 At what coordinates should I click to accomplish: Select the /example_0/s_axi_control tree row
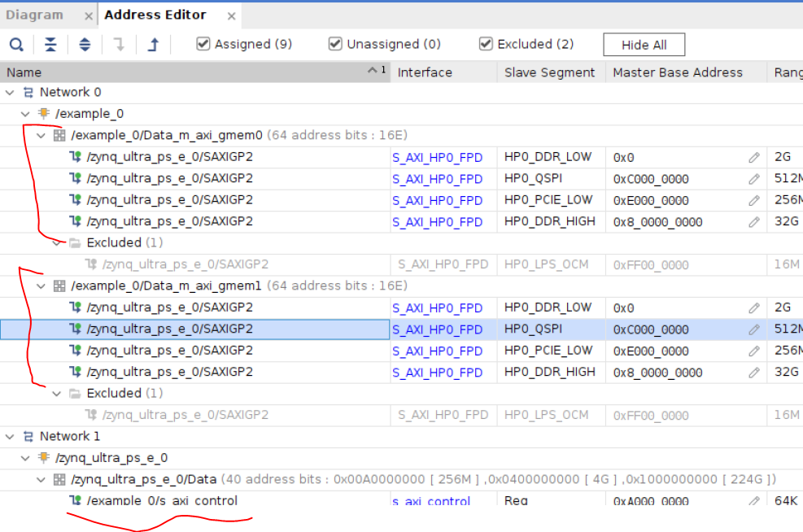[162, 500]
